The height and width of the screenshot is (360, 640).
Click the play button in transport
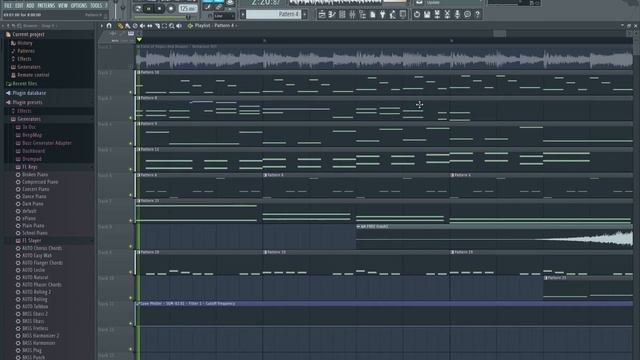(149, 9)
